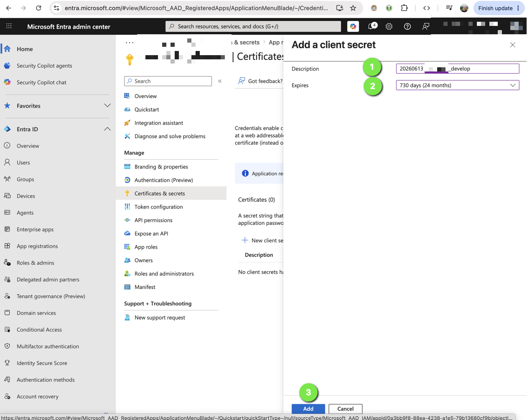This screenshot has height=420, width=527.
Task: Open the Expires dropdown
Action: pos(458,85)
